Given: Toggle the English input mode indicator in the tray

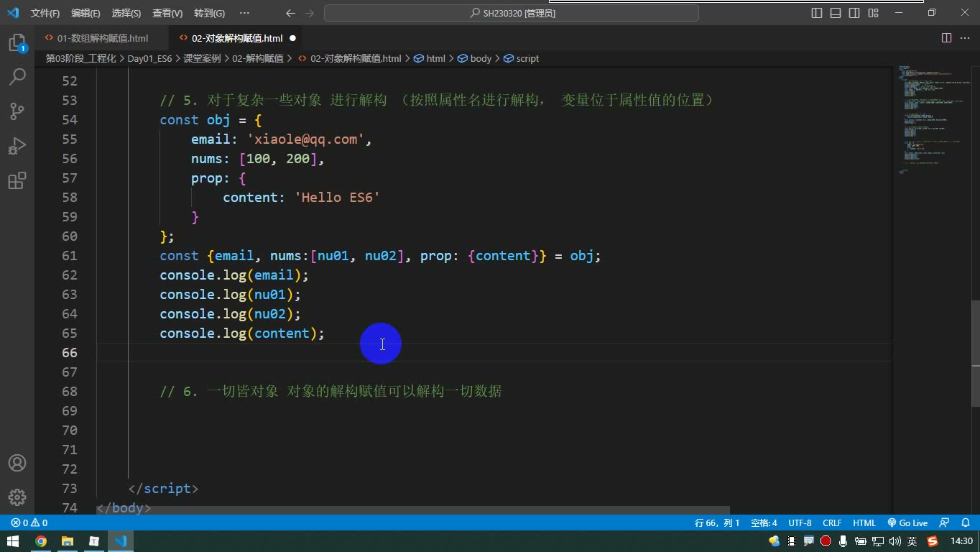Looking at the screenshot, I should tap(912, 541).
